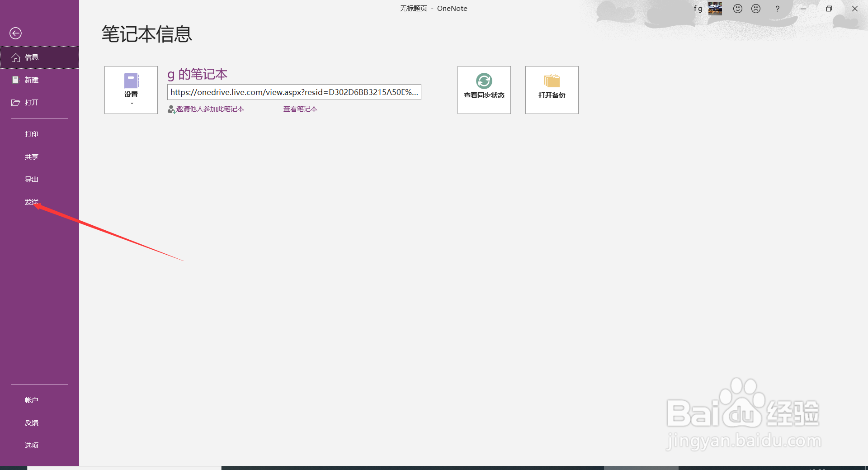868x470 pixels.
Task: Open the 发送 page
Action: pyautogui.click(x=39, y=202)
